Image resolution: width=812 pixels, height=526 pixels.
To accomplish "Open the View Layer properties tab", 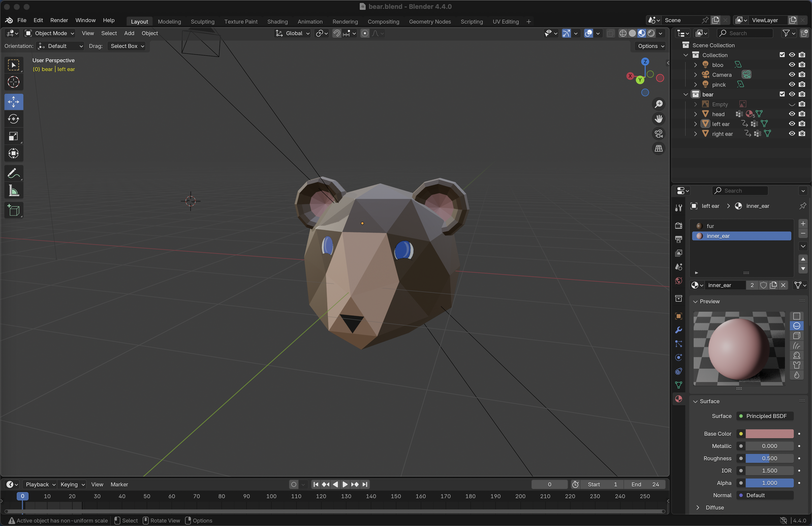I will (x=679, y=253).
